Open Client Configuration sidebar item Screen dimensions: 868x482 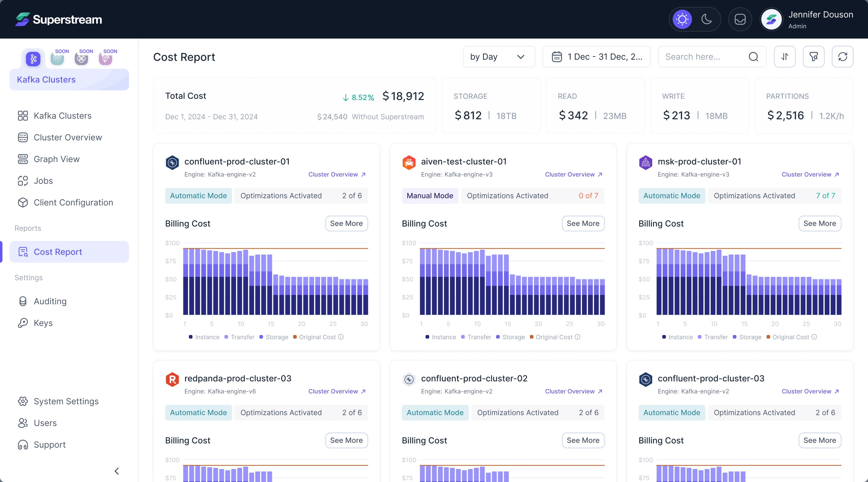69,202
